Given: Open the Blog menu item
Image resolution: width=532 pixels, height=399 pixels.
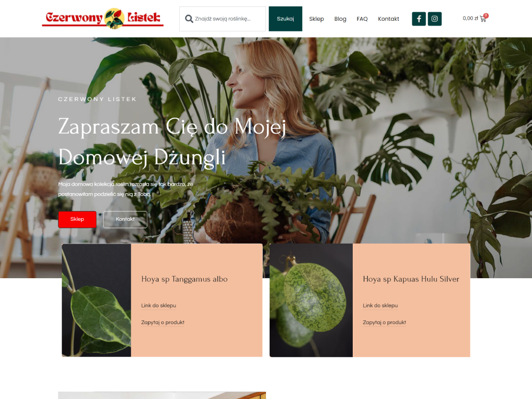Looking at the screenshot, I should tap(340, 19).
